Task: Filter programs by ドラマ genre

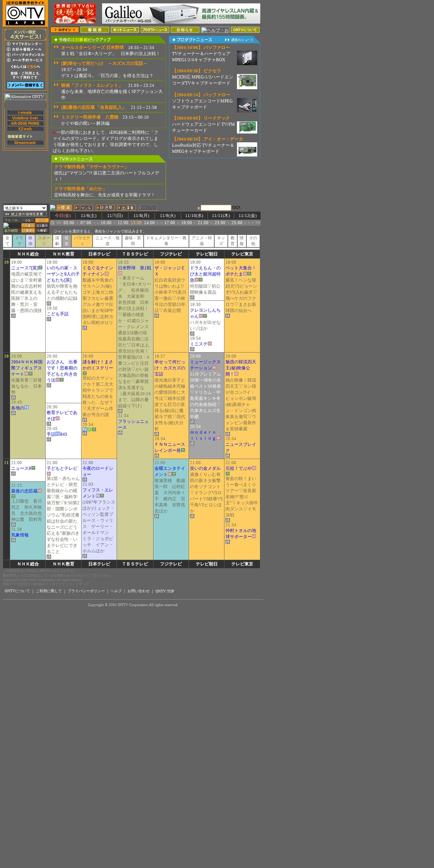Action: pos(19,241)
